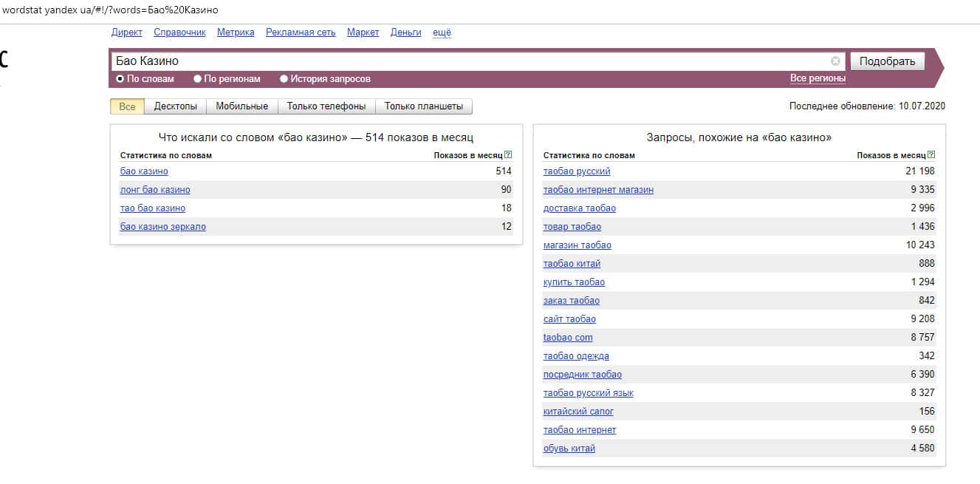Screen dimensions: 980x484
Task: Open the 'taobao com' query link
Action: click(568, 338)
